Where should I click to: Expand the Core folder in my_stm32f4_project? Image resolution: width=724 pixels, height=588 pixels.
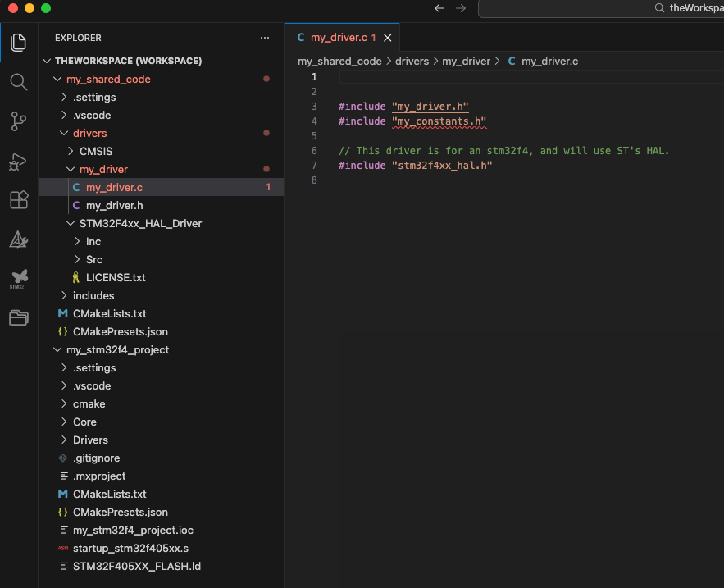(x=84, y=422)
